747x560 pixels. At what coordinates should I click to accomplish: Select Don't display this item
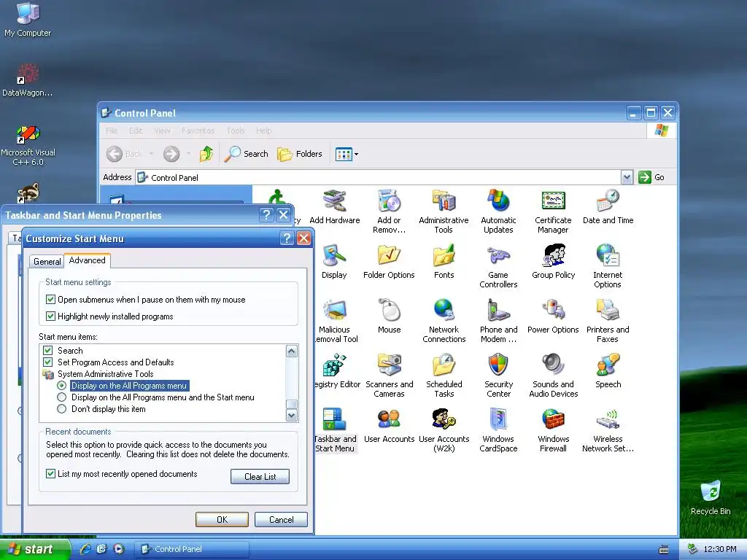[61, 409]
